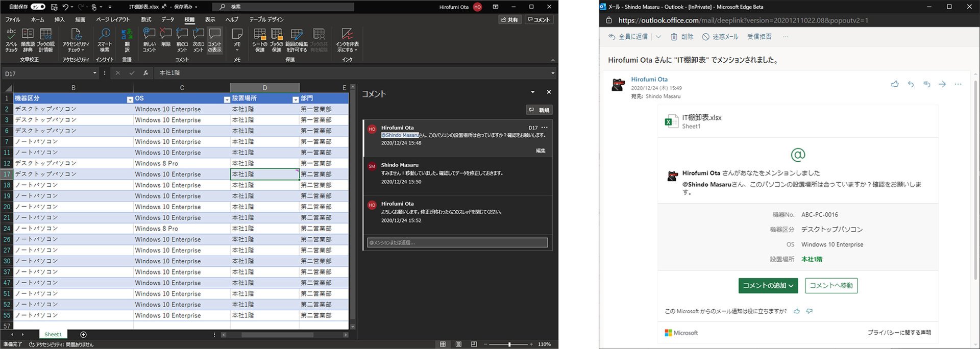980x349 pixels.
Task: Add a new sheet with plus icon
Action: pyautogui.click(x=83, y=335)
